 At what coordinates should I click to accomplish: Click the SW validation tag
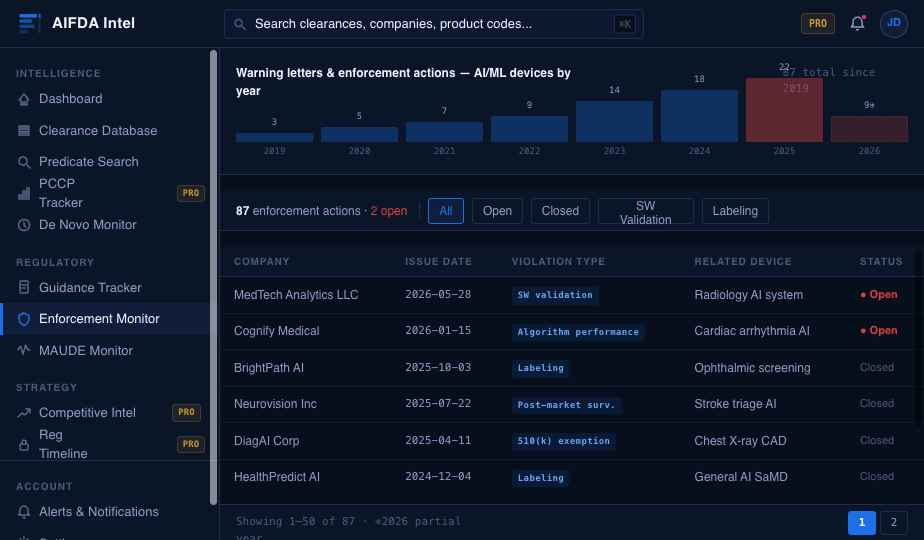tap(555, 295)
